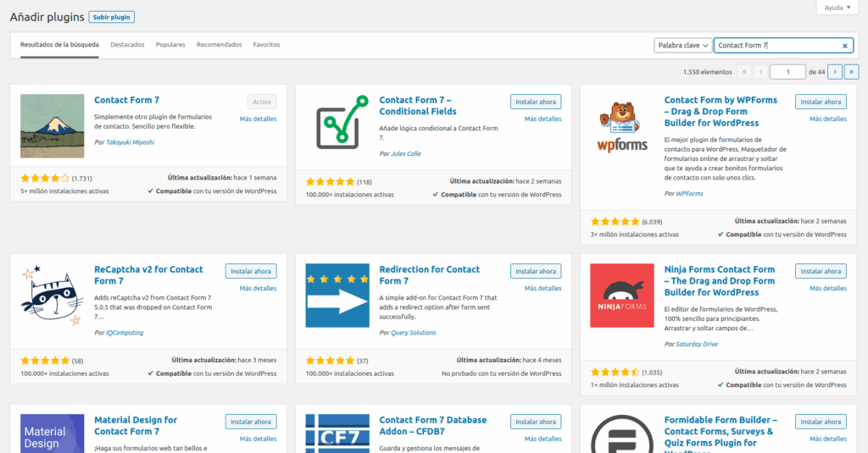Install Formidable Form Builder now
The height and width of the screenshot is (453, 868).
tap(821, 422)
